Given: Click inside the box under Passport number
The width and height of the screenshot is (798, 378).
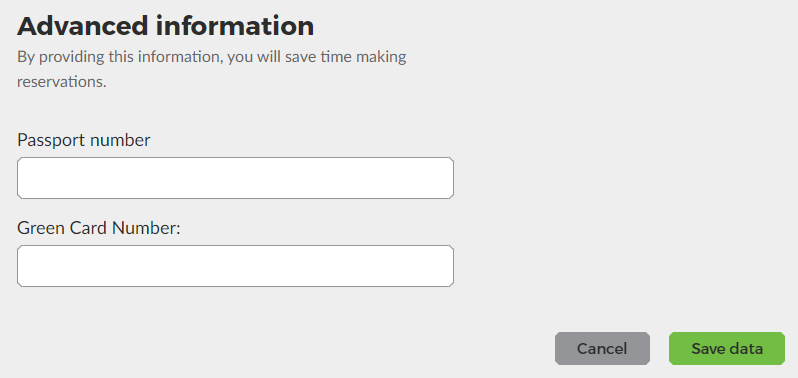Looking at the screenshot, I should click(235, 178).
